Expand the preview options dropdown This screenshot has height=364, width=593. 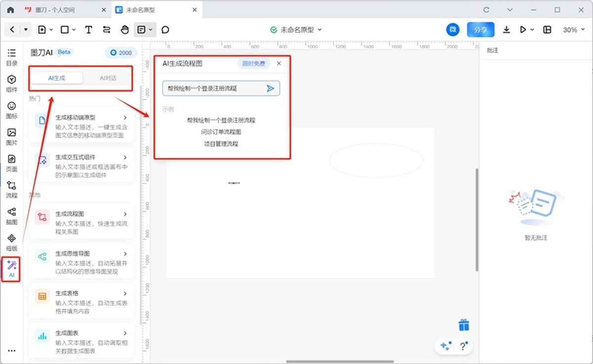(x=532, y=30)
